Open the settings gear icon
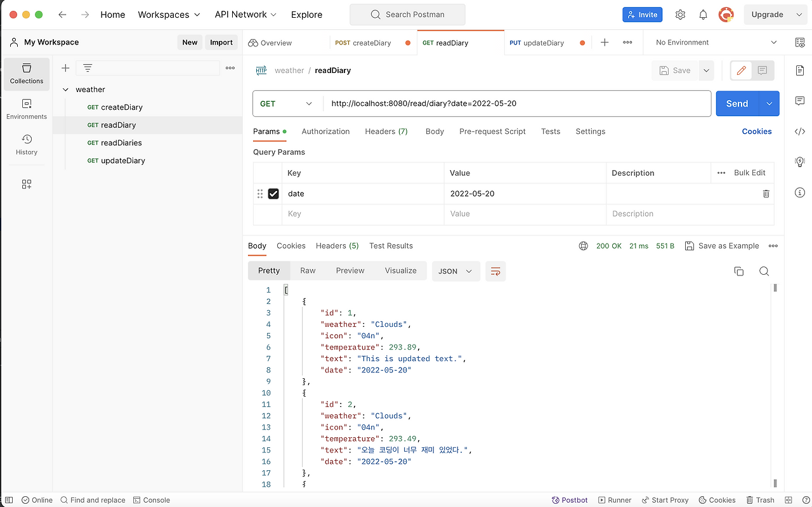812x507 pixels. coord(680,15)
